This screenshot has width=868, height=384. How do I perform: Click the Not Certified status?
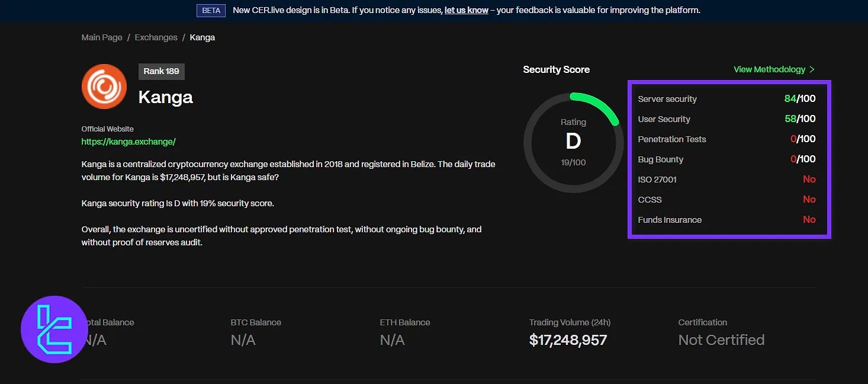722,340
